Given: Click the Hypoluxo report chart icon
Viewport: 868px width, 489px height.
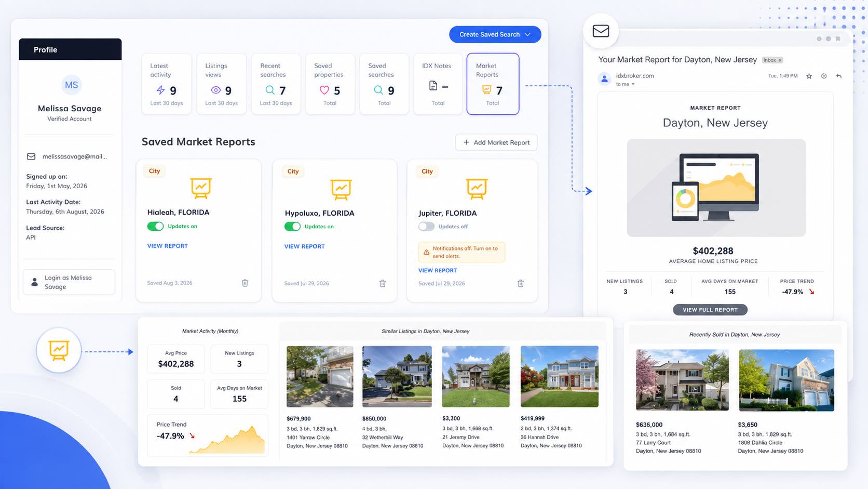Looking at the screenshot, I should click(x=341, y=189).
